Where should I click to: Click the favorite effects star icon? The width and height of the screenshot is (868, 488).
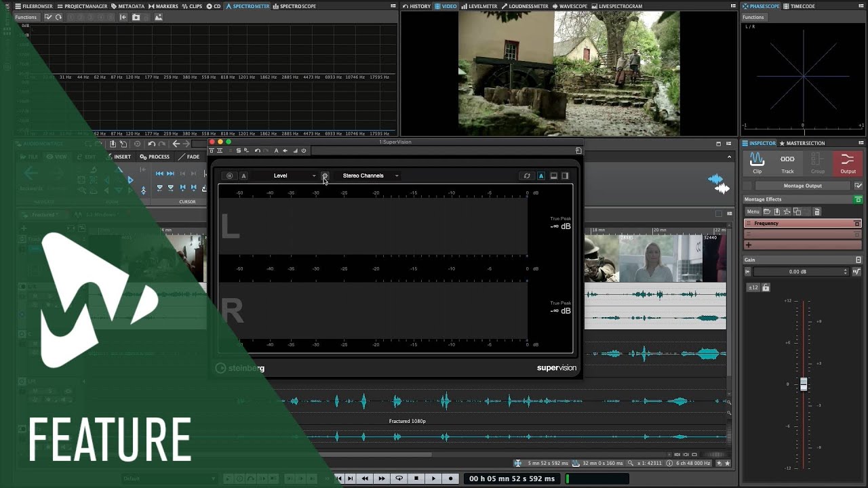click(787, 211)
